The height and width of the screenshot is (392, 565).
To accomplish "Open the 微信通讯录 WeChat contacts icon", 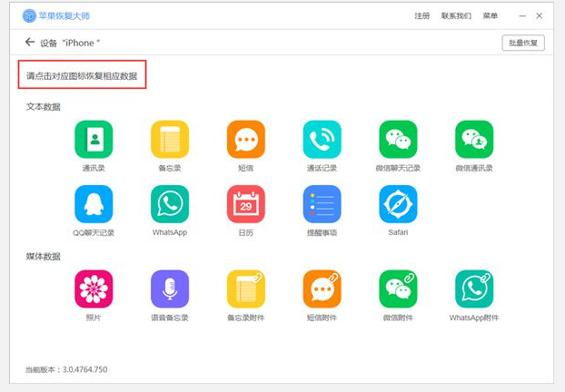I will tap(474, 140).
